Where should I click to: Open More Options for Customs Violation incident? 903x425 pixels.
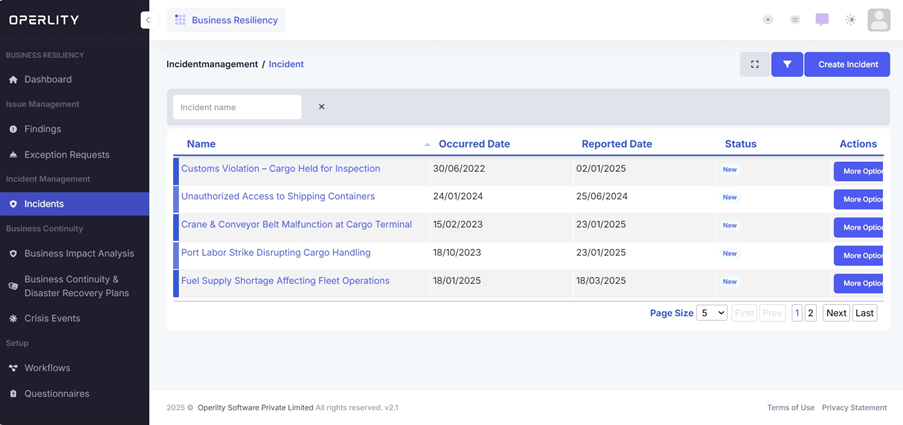[x=860, y=171]
